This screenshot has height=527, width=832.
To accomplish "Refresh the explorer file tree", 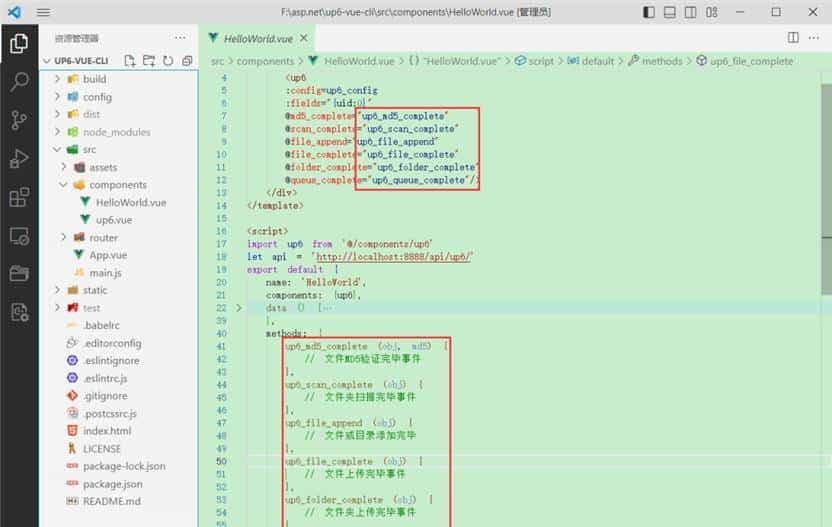I will coord(168,61).
